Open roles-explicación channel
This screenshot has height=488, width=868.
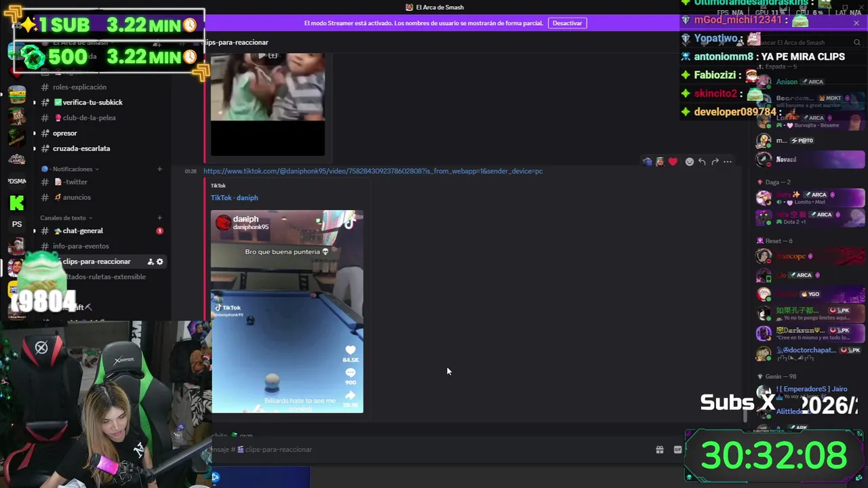102,87
